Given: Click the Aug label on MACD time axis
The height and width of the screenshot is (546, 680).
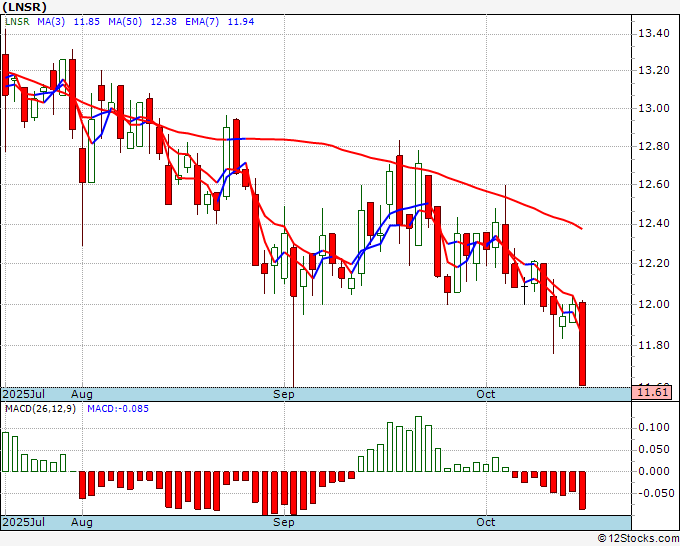Looking at the screenshot, I should 82,522.
